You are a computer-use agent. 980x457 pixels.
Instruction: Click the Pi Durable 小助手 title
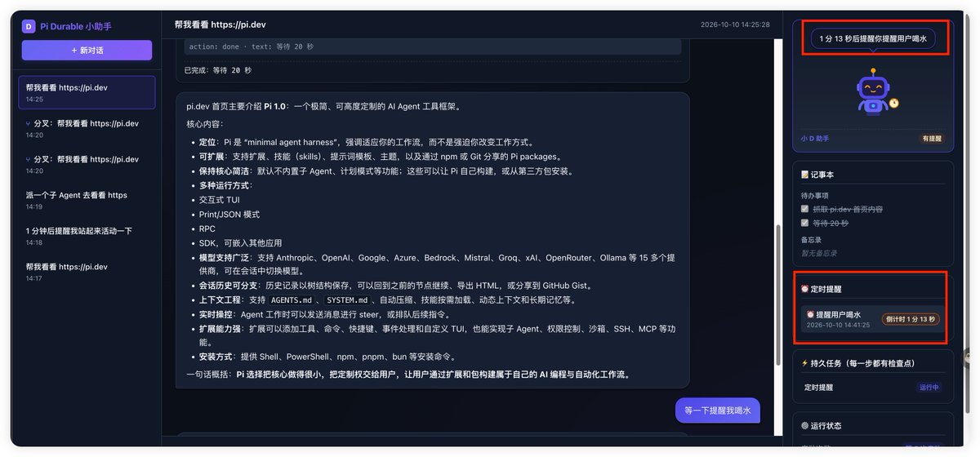click(x=76, y=26)
